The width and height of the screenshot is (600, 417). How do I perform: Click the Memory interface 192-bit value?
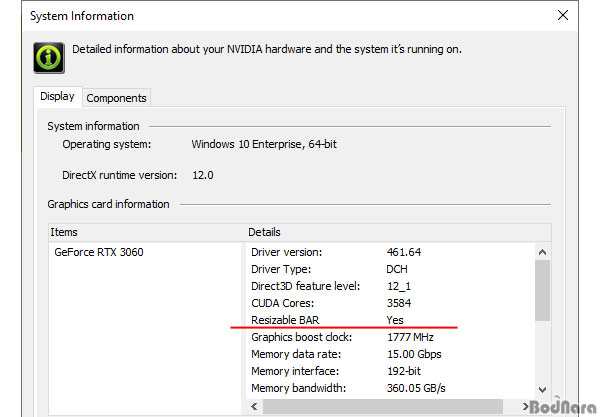coord(404,371)
